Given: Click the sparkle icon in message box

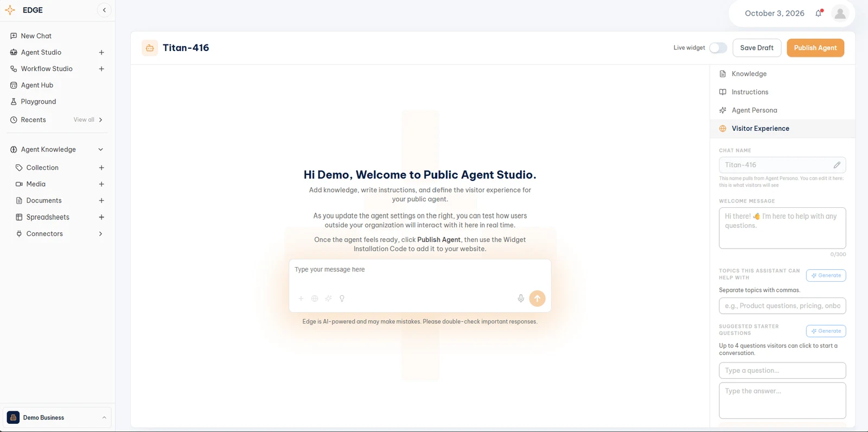Looking at the screenshot, I should (x=328, y=298).
